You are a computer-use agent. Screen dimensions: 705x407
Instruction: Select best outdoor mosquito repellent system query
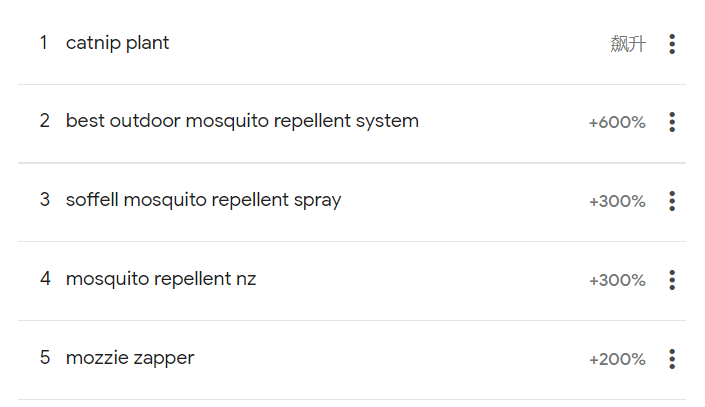click(x=242, y=121)
